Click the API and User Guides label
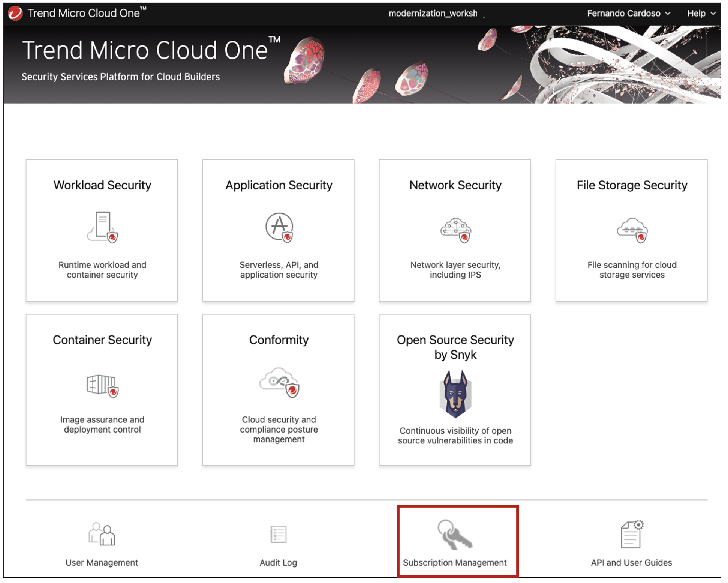The height and width of the screenshot is (583, 728). click(632, 562)
